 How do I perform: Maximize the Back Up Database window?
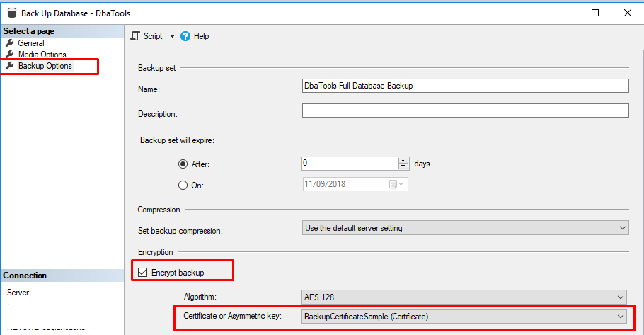coord(595,13)
